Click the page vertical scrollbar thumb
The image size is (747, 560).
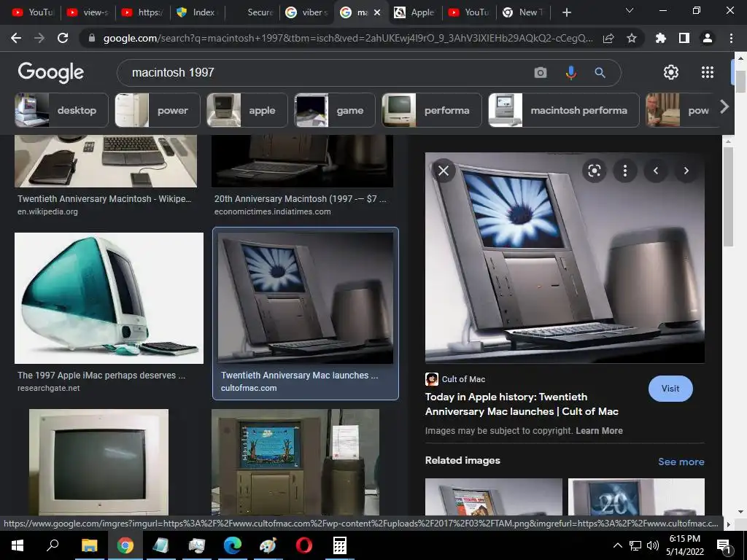pyautogui.click(x=740, y=81)
